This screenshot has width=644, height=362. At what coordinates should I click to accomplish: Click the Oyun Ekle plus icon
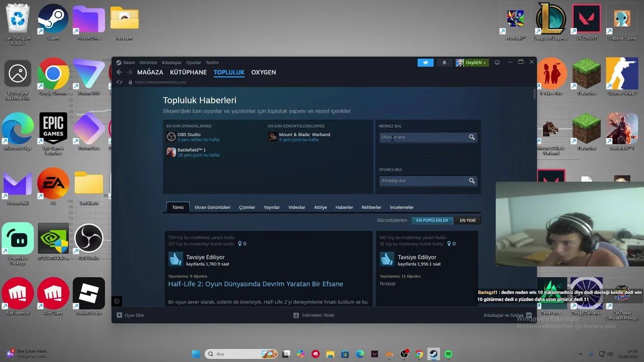click(119, 315)
